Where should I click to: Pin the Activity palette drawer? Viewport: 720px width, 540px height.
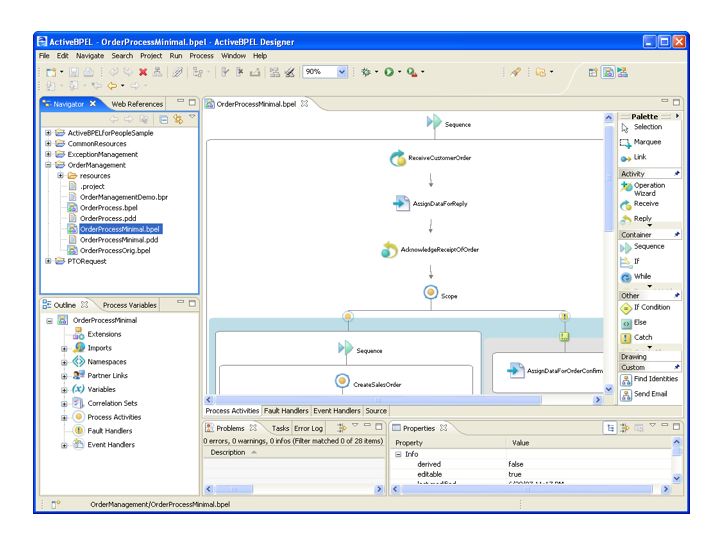tap(676, 174)
